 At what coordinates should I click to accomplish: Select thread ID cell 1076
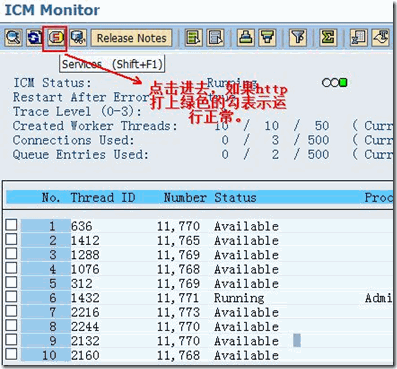coord(85,269)
